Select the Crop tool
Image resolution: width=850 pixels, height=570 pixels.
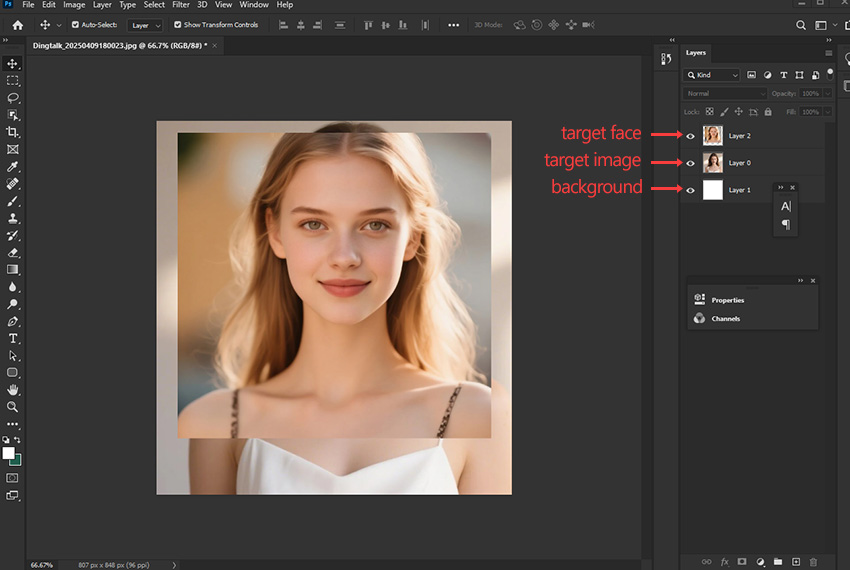click(12, 132)
